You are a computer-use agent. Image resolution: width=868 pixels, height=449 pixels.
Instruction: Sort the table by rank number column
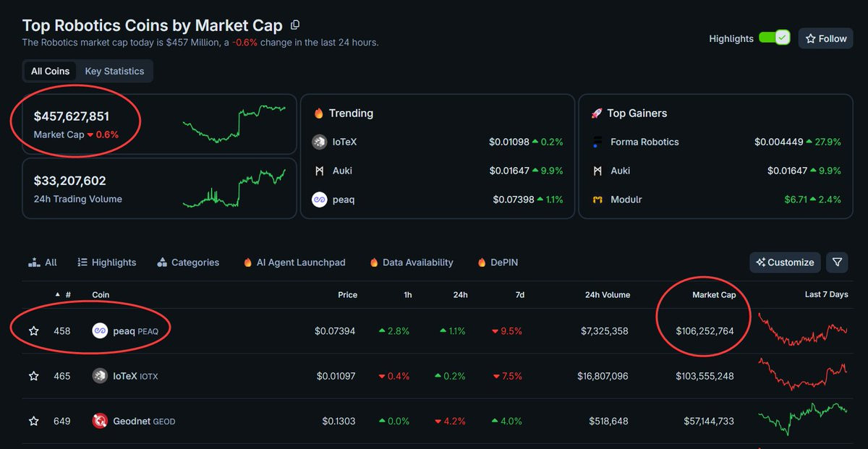tap(64, 295)
